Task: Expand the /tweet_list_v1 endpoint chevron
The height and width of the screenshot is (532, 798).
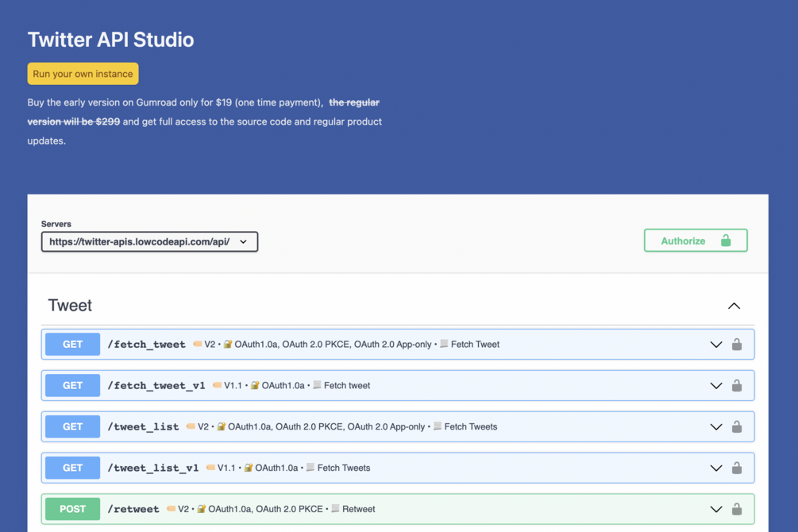Action: [715, 468]
